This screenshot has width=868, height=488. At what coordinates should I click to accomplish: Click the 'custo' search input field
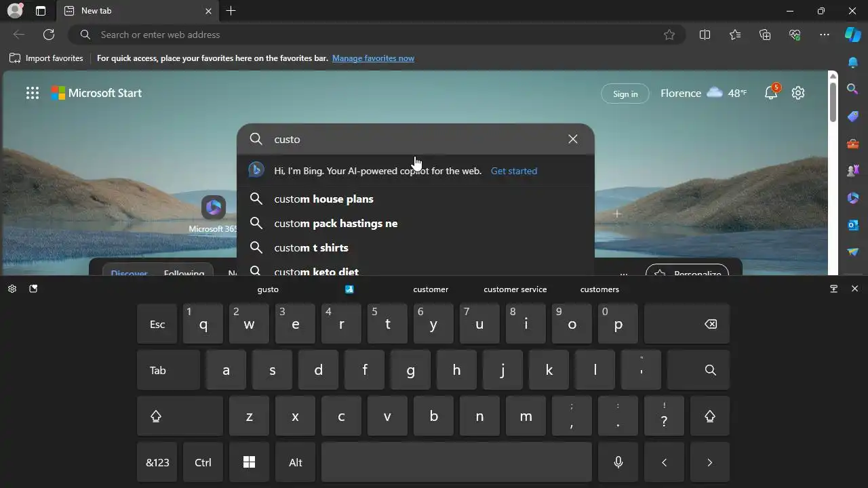(417, 139)
